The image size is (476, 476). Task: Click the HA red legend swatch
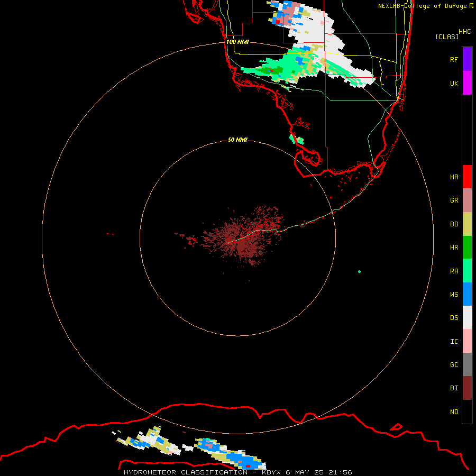click(x=467, y=177)
